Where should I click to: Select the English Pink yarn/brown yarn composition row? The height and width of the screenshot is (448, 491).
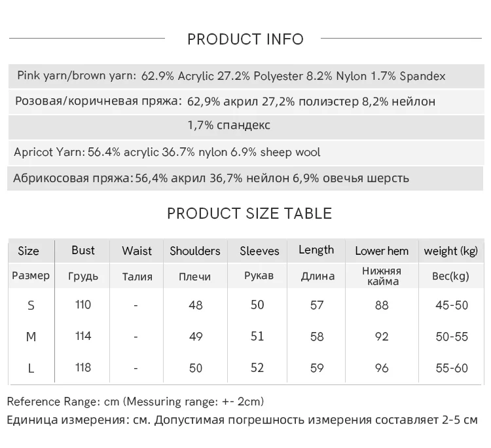point(231,76)
